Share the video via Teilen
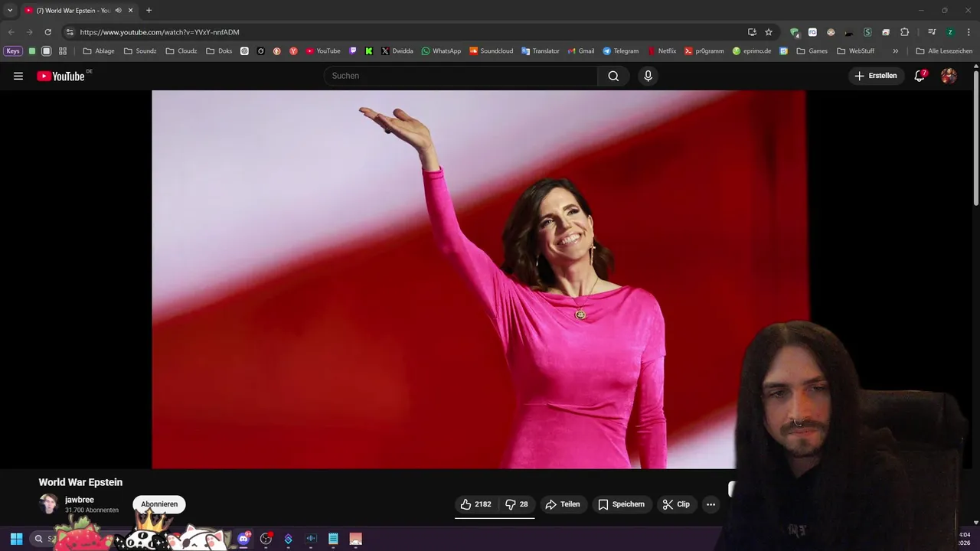The width and height of the screenshot is (980, 551). pyautogui.click(x=562, y=504)
